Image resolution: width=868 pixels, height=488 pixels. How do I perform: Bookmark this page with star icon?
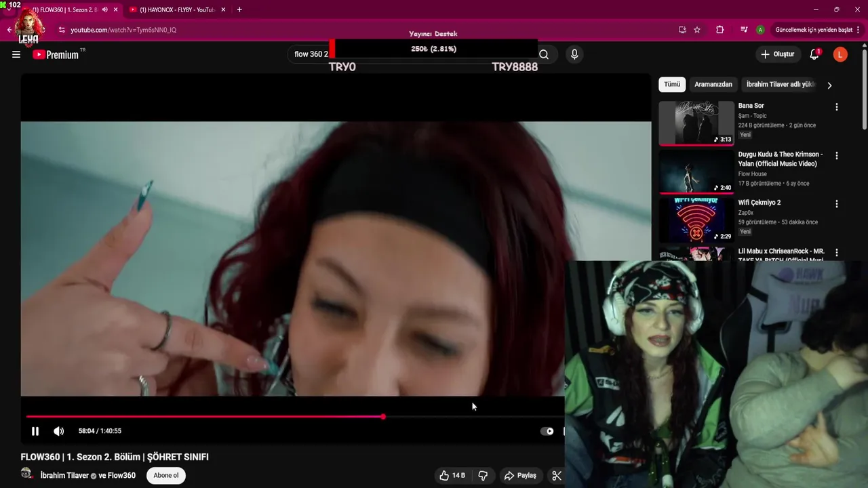click(x=697, y=30)
